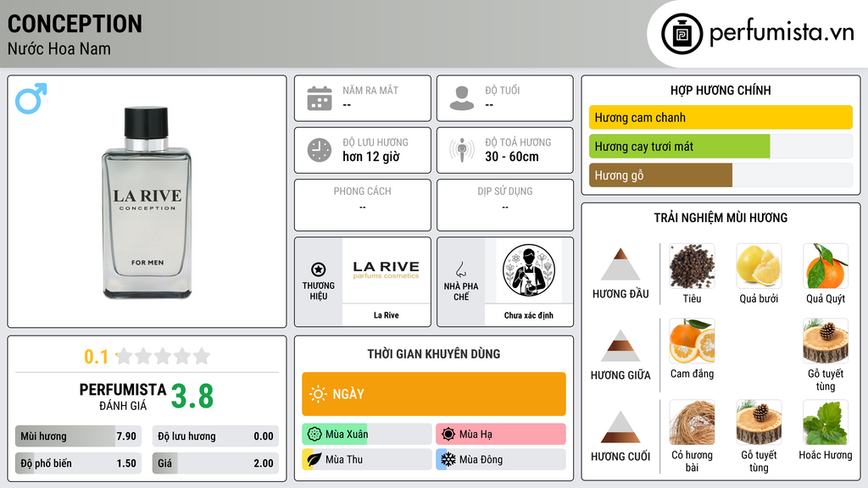Click the Hương giữa pyramid icon
The image size is (868, 488).
click(620, 346)
